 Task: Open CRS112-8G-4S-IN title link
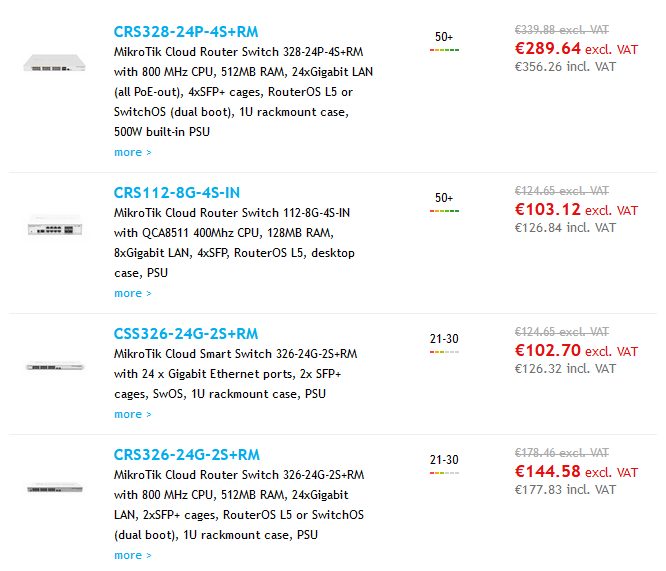click(176, 193)
